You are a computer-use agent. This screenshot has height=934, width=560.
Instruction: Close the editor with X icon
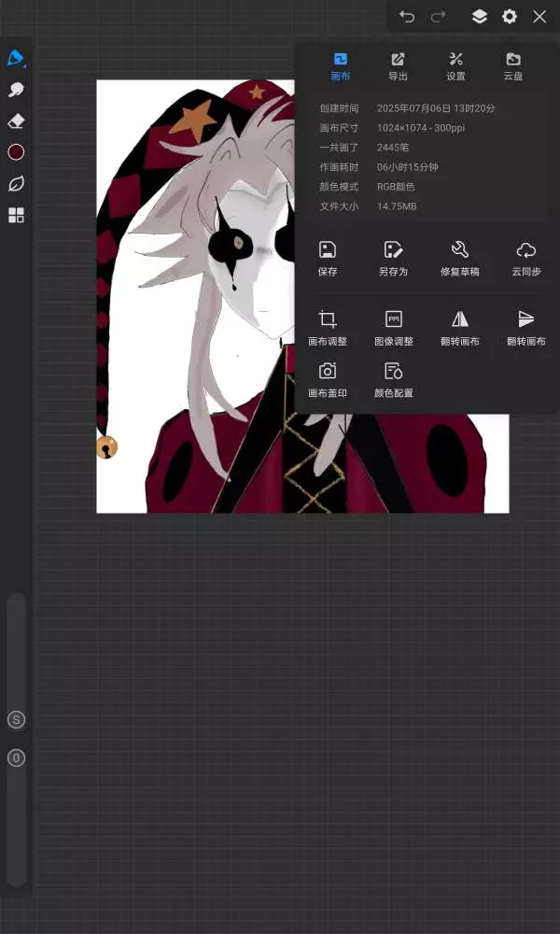click(x=539, y=17)
